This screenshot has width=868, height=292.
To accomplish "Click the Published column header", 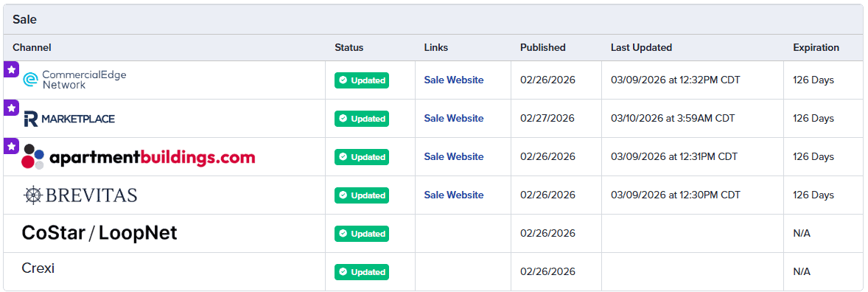I will click(x=543, y=48).
